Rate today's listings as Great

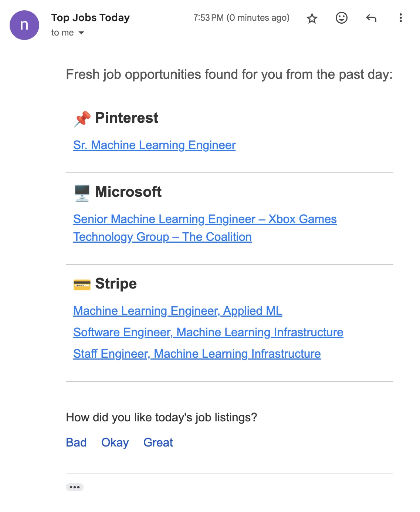coord(158,442)
